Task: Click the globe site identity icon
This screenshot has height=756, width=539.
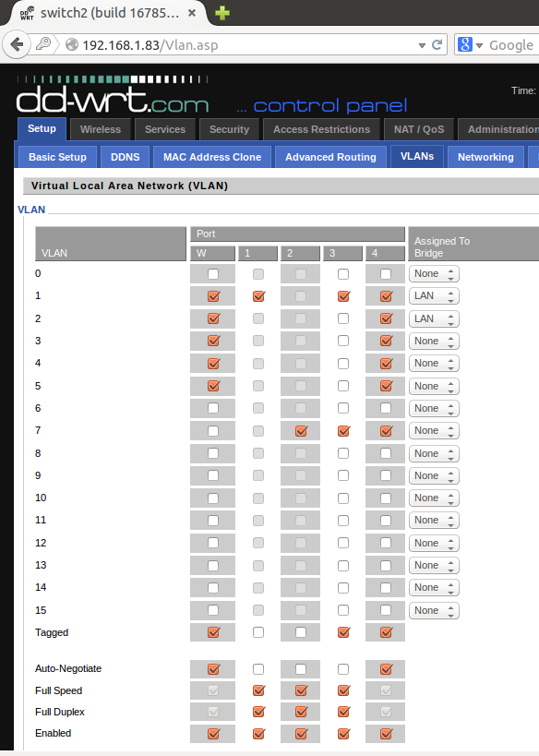Action: pyautogui.click(x=72, y=45)
